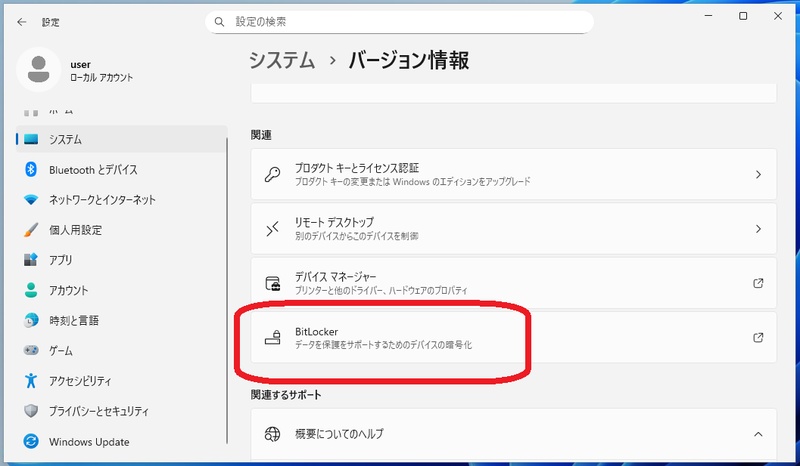Maximize the Settings window

point(743,16)
